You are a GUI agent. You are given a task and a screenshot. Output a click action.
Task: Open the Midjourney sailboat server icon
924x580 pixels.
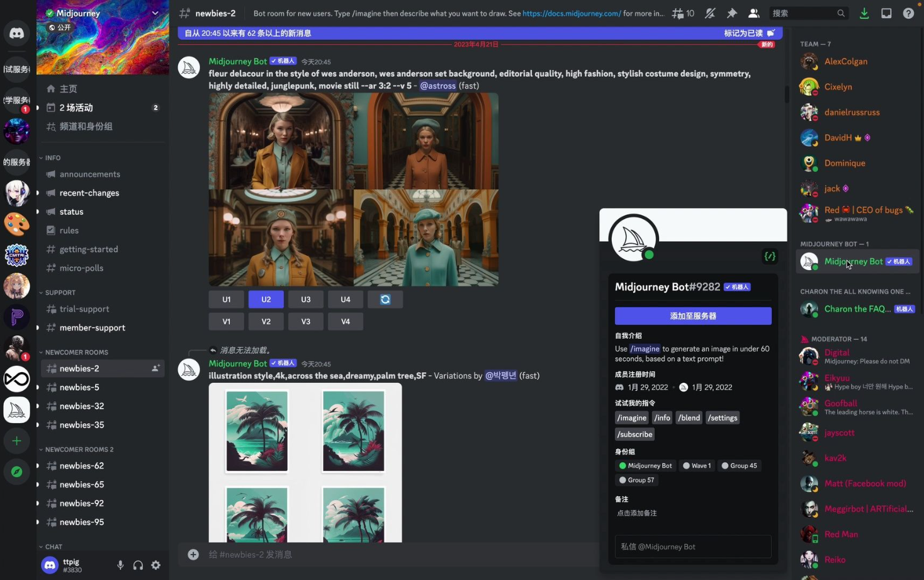(16, 410)
